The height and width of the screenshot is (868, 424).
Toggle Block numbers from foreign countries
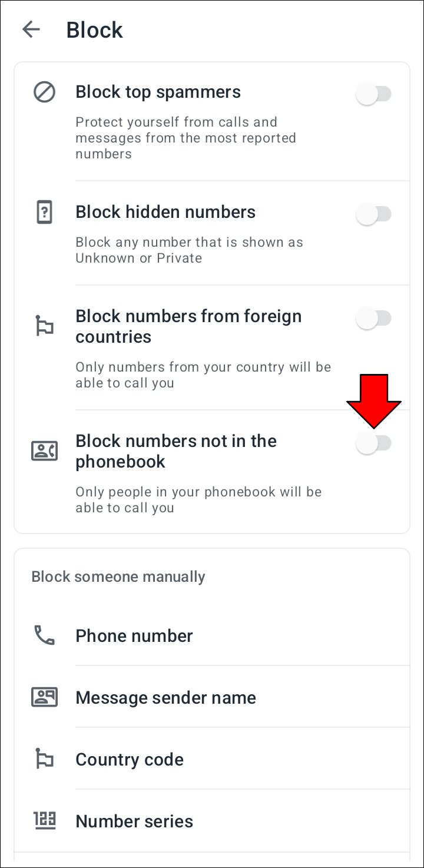coord(373,319)
